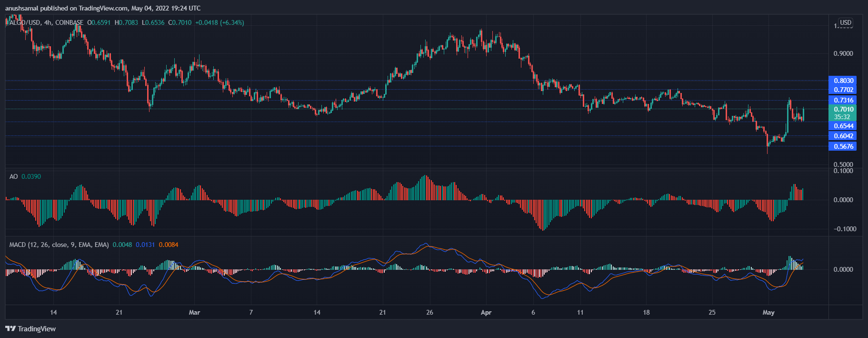
Task: Select the 0.7702 price level label
Action: (843, 90)
